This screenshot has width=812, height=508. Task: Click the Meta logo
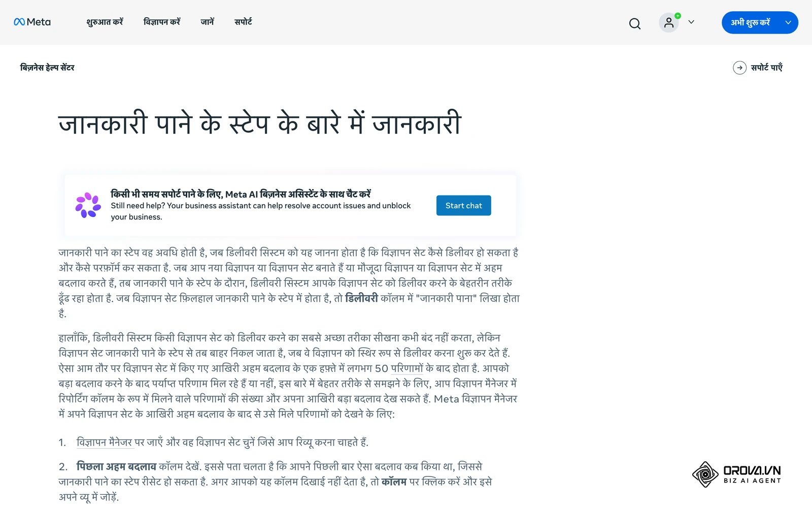[32, 22]
